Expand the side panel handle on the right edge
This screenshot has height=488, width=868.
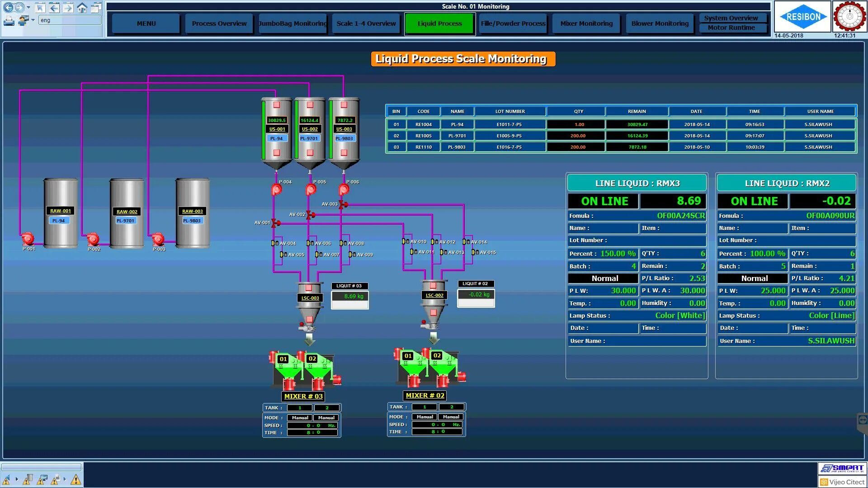[x=862, y=420]
